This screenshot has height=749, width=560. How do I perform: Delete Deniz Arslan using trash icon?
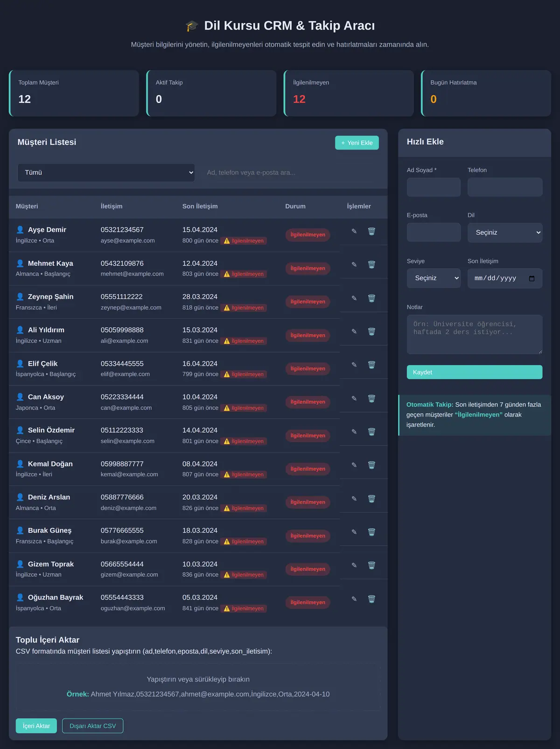click(x=371, y=499)
